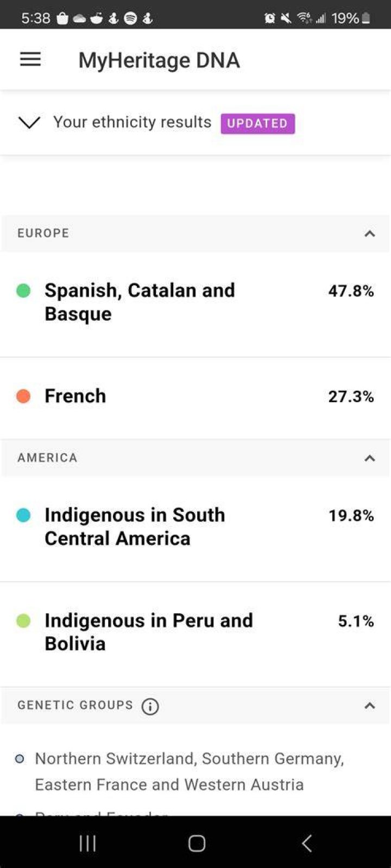Open the hamburger navigation menu
This screenshot has height=868, width=391.
coord(30,59)
